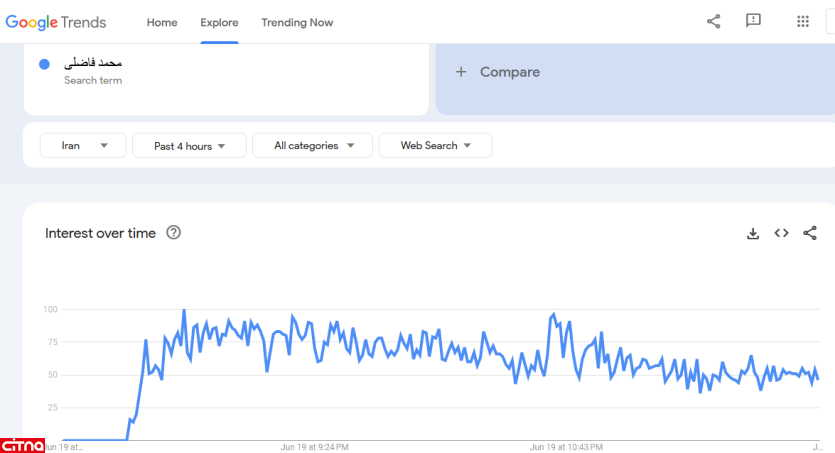The width and height of the screenshot is (835, 453).
Task: Download the Interest over time CSV
Action: click(x=753, y=233)
